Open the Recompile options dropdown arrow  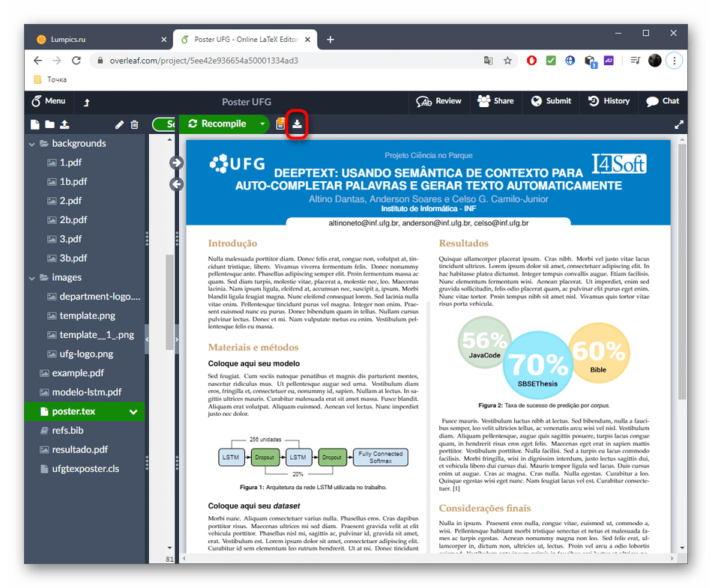point(262,124)
